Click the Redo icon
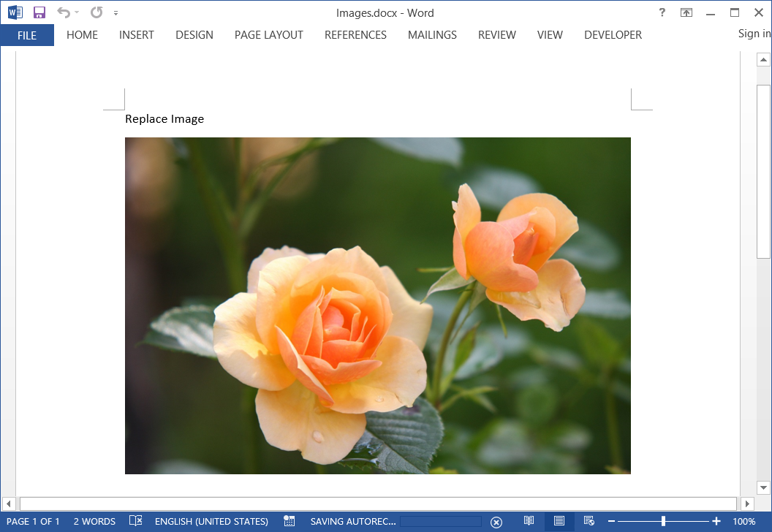This screenshot has width=772, height=532. click(95, 12)
